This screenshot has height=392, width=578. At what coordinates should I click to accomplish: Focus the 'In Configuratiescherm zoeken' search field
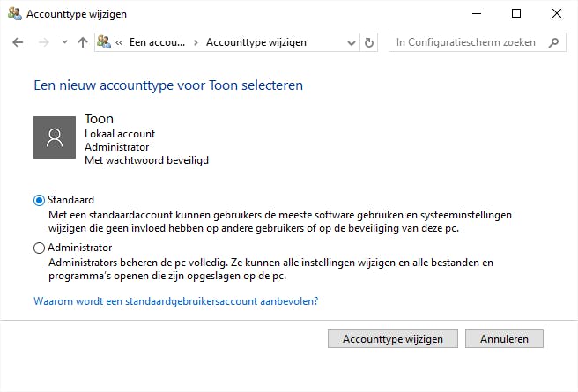pos(467,42)
